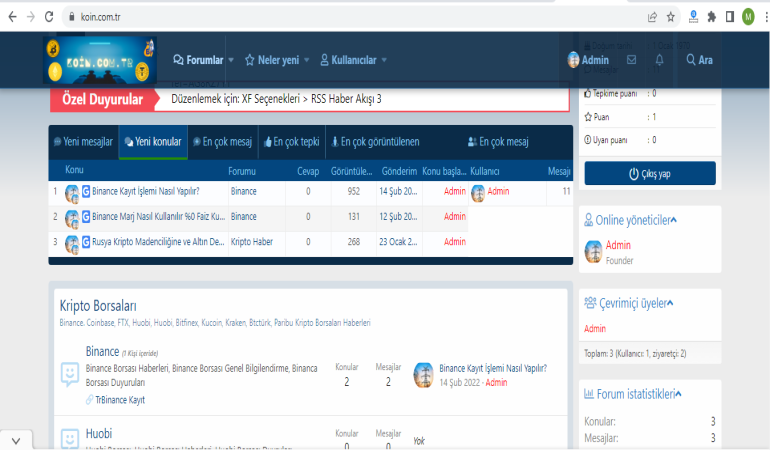Click the notifications bell icon

click(659, 60)
